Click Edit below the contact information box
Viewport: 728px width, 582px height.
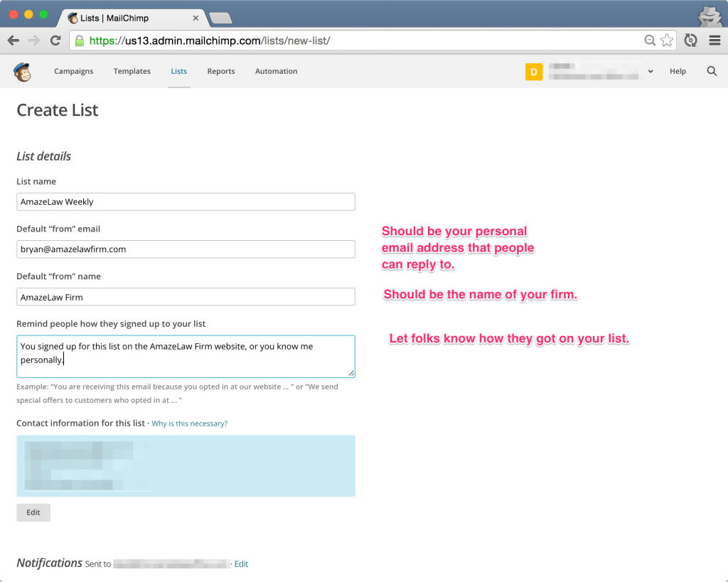(x=33, y=512)
